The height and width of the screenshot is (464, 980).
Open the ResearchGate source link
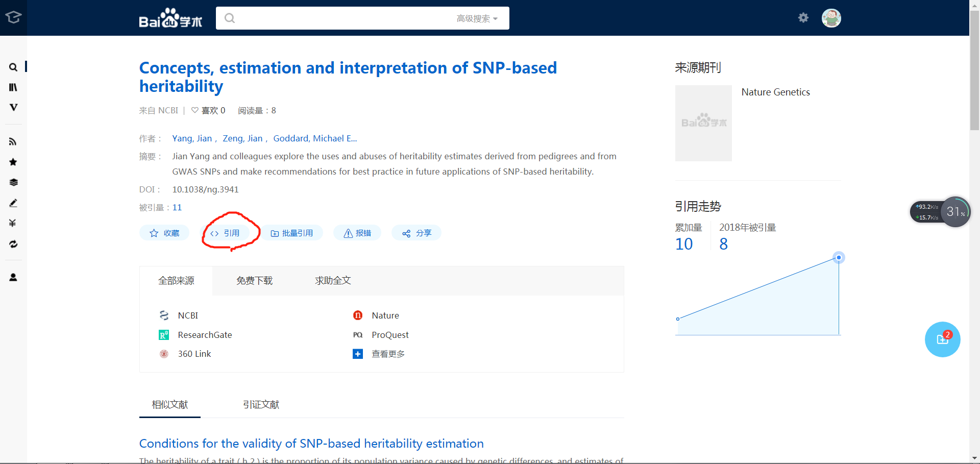[205, 335]
